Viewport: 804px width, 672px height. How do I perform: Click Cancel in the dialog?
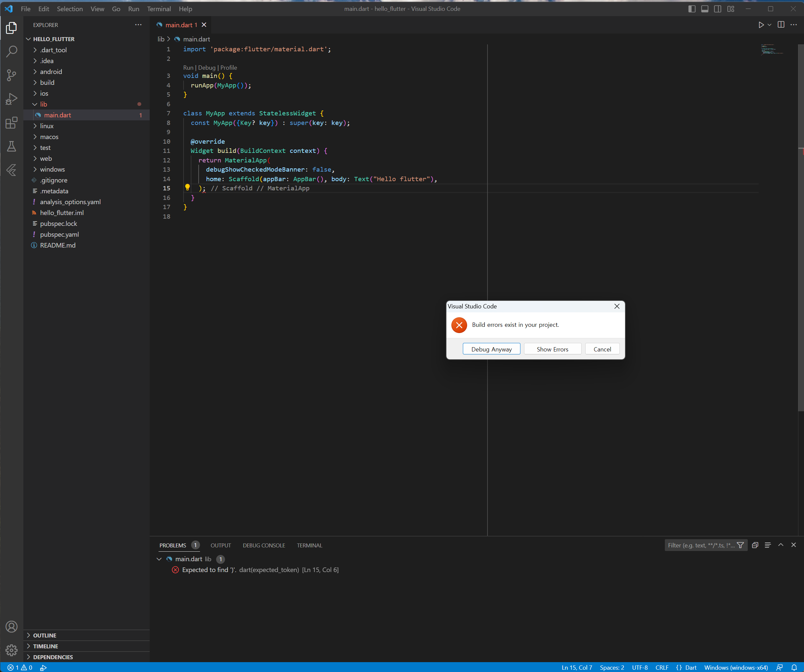(602, 349)
